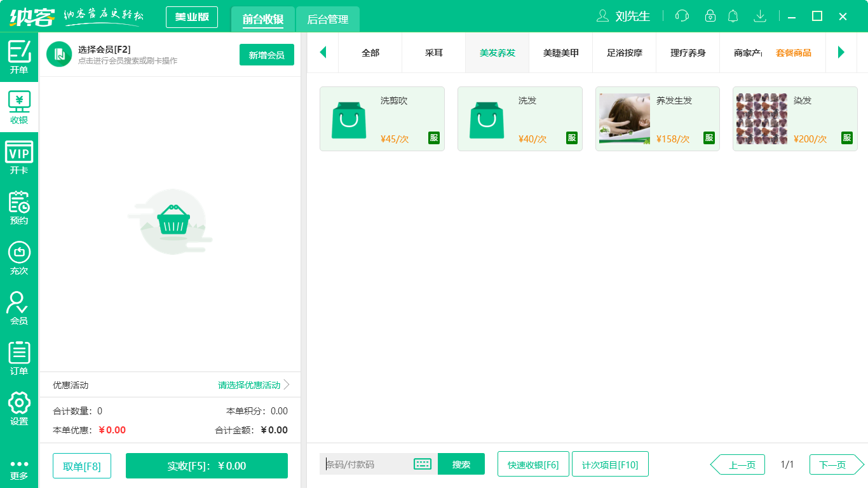Click the 快速收银[F6] quick checkout button
Image resolution: width=868 pixels, height=488 pixels.
532,464
